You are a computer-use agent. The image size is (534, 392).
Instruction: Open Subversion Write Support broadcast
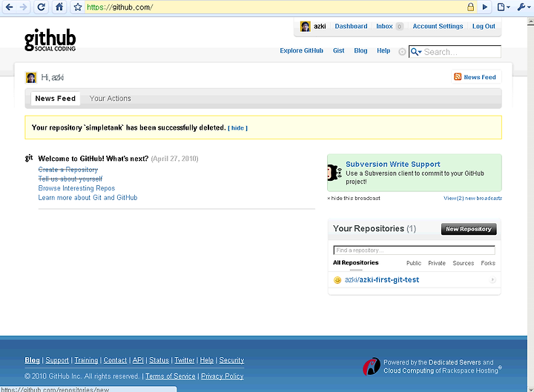pyautogui.click(x=393, y=164)
